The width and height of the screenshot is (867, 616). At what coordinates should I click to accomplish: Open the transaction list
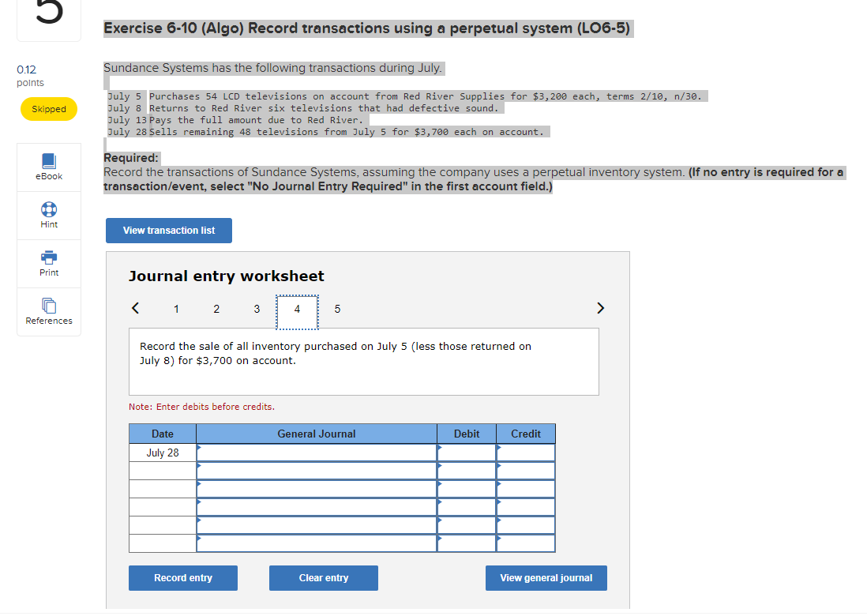click(x=168, y=231)
